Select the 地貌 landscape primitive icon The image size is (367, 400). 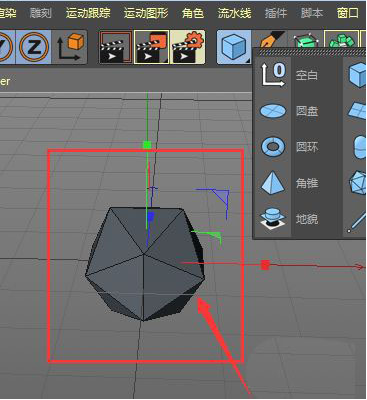[273, 219]
